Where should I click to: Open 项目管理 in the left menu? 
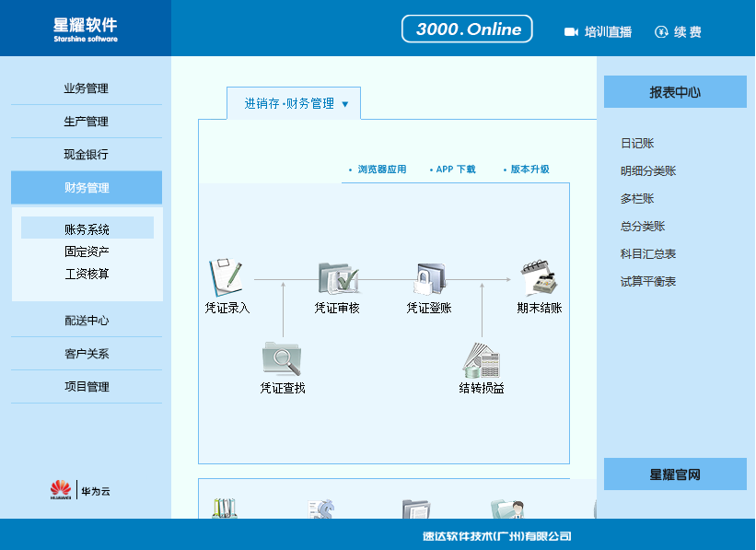point(87,386)
